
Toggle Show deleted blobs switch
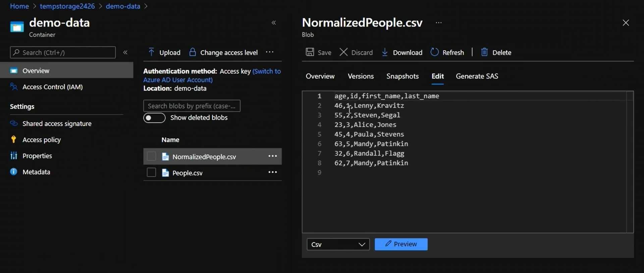pos(154,118)
